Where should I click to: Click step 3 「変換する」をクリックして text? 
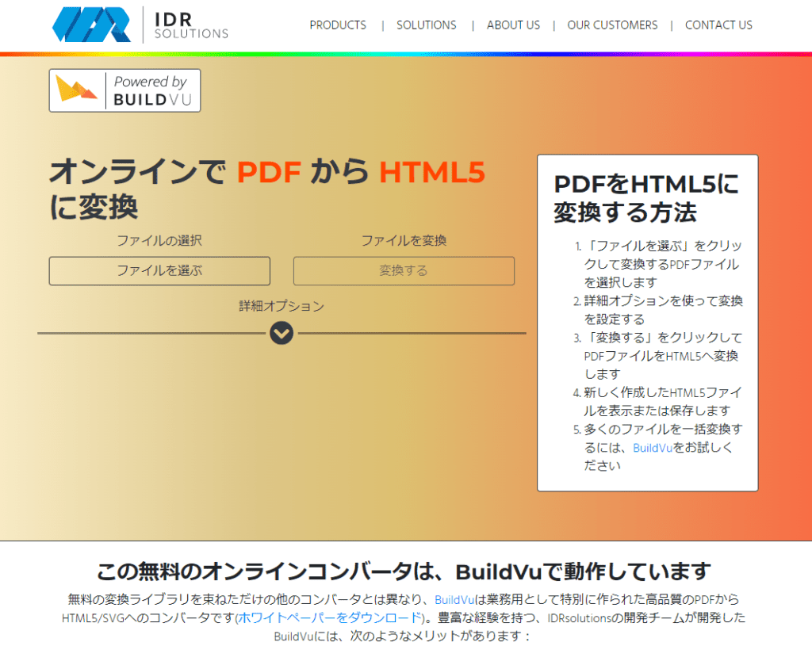coord(663,356)
